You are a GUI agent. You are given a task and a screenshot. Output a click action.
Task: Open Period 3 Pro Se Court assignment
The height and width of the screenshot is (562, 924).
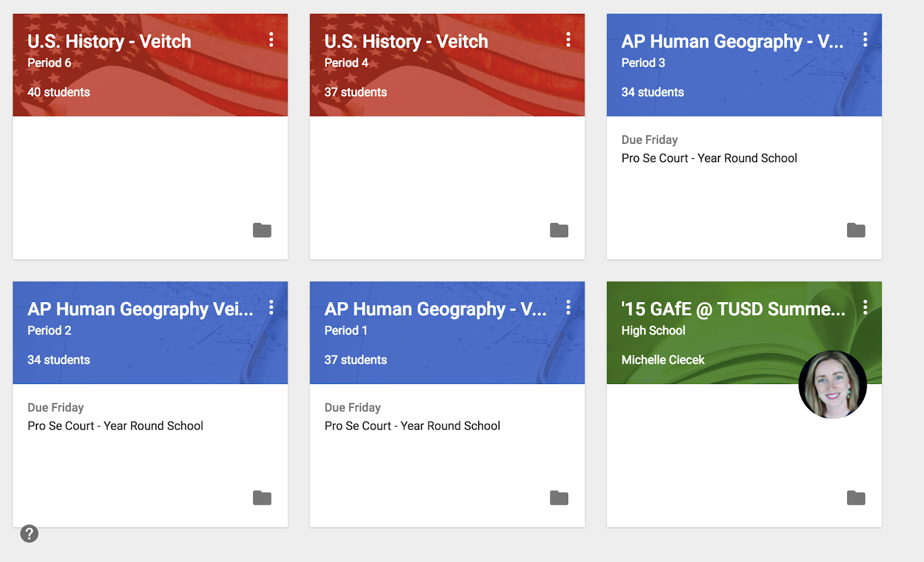[709, 158]
